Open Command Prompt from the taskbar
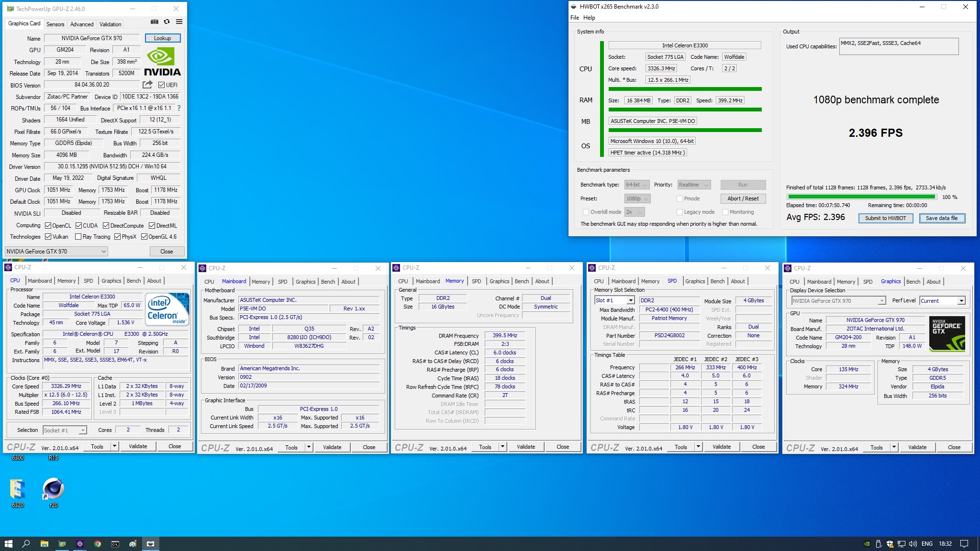The height and width of the screenshot is (551, 980). tap(115, 544)
